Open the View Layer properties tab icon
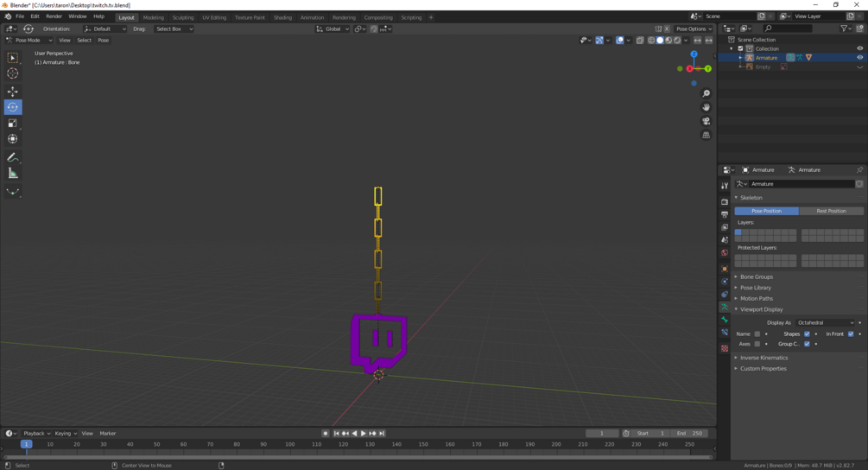The height and width of the screenshot is (470, 868). pyautogui.click(x=724, y=227)
